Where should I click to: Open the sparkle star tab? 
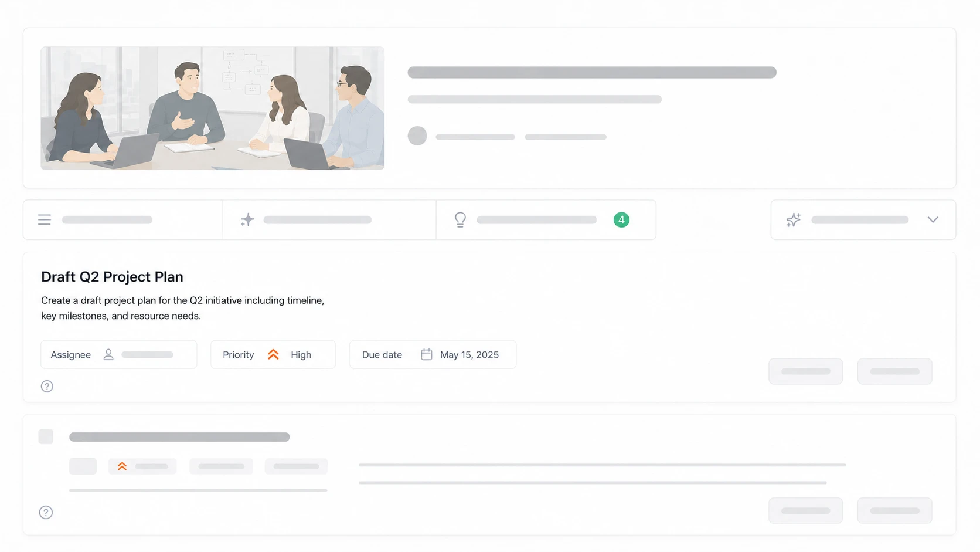coord(329,220)
